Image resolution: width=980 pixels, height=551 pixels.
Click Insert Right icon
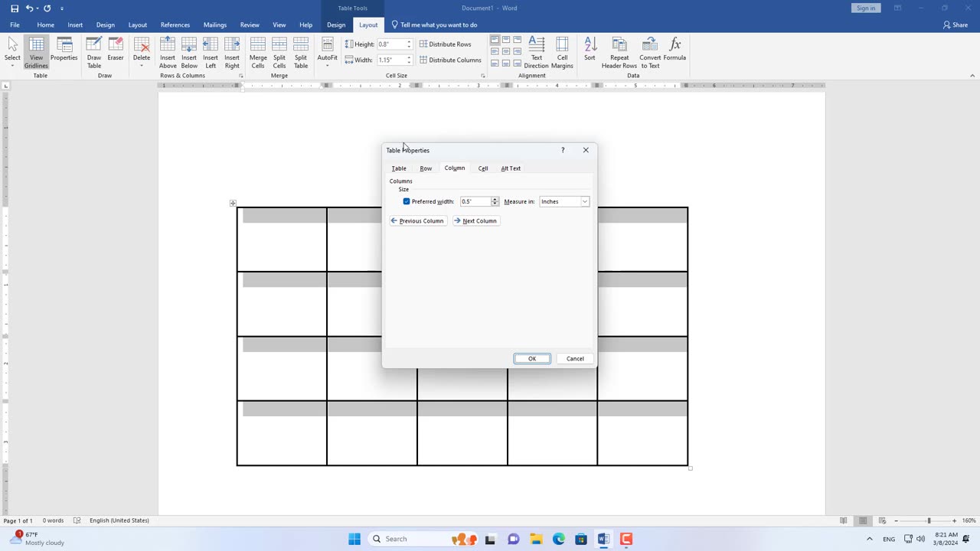(232, 52)
